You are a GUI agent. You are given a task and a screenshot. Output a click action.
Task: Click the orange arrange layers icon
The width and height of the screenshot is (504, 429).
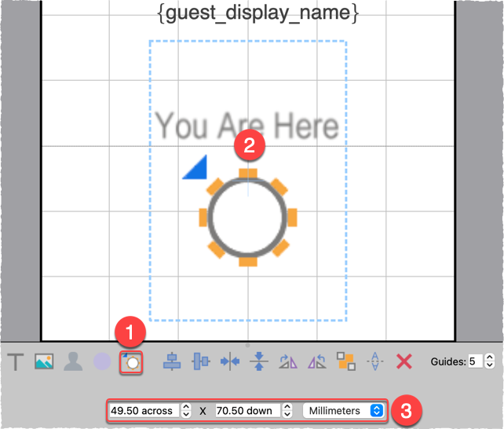345,361
